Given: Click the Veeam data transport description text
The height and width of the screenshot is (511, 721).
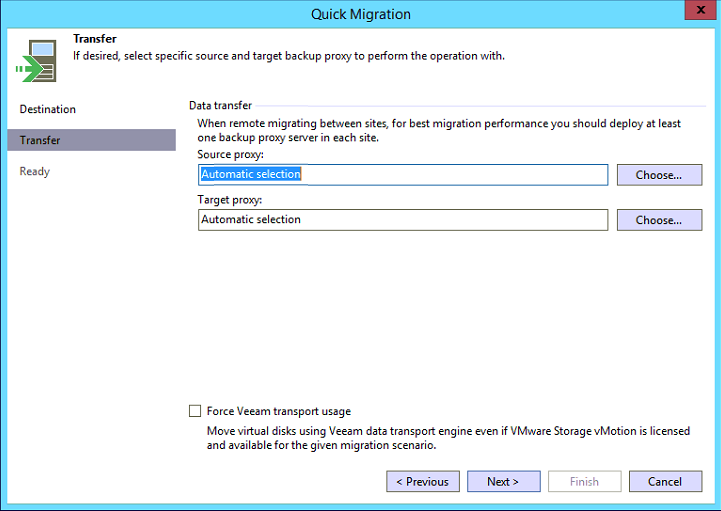Looking at the screenshot, I should (x=448, y=438).
